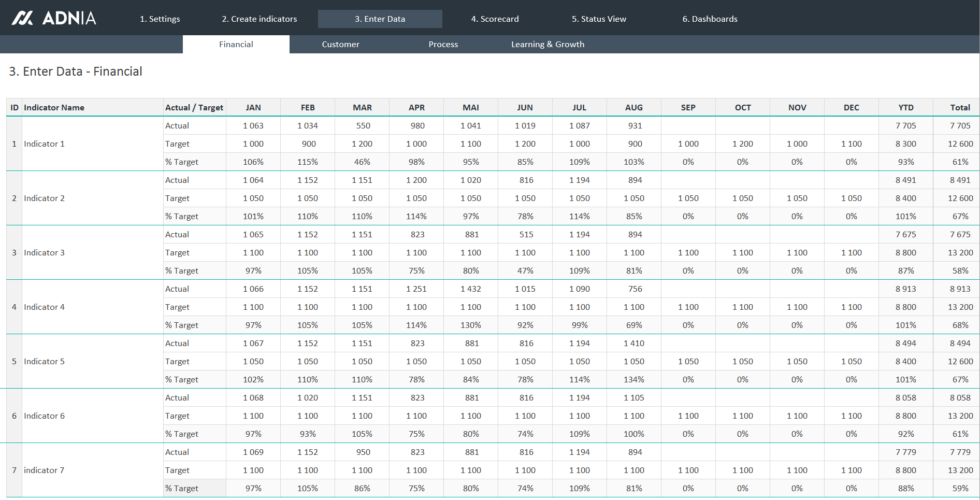Open the "5. Status View" tab
Image resolution: width=980 pixels, height=500 pixels.
point(599,19)
